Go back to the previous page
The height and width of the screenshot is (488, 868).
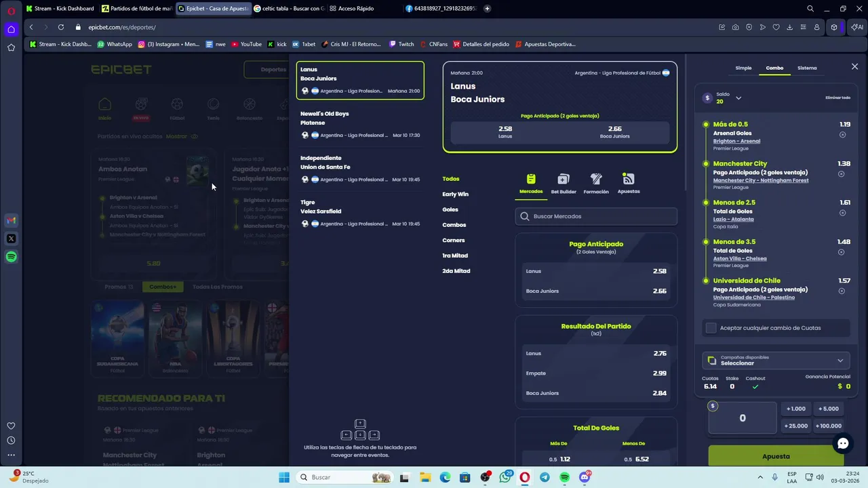click(x=31, y=27)
